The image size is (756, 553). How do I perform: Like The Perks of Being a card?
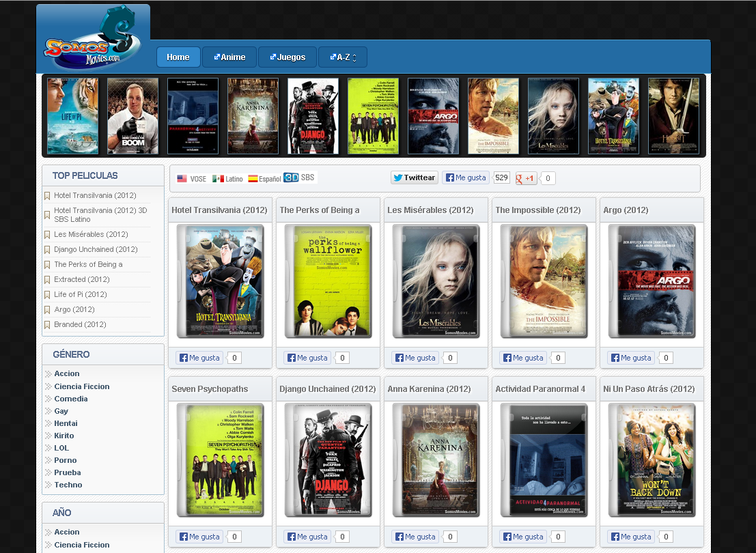coord(307,358)
